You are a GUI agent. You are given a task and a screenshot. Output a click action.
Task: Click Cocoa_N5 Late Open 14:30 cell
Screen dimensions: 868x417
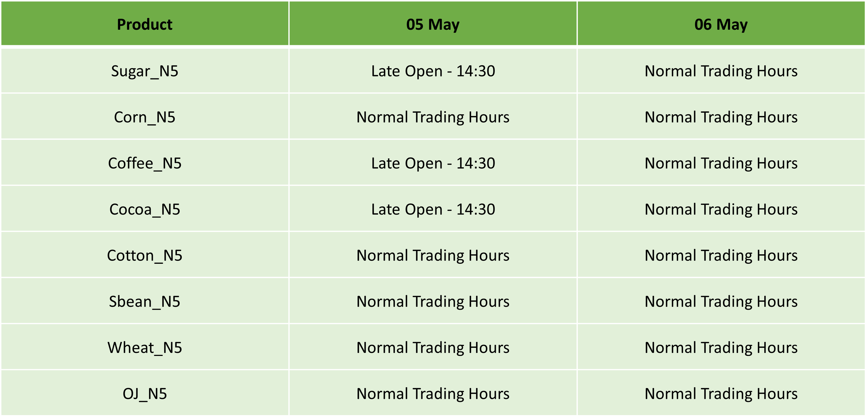pyautogui.click(x=433, y=209)
